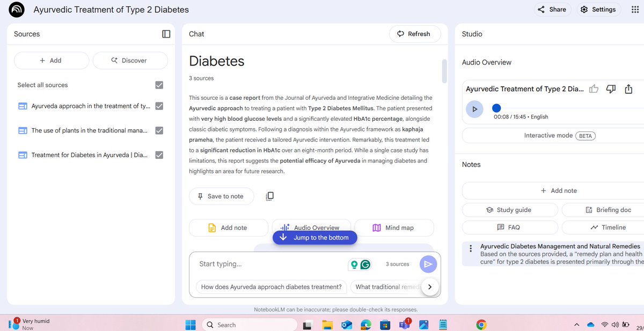Image resolution: width=644 pixels, height=331 pixels.
Task: Show next suggested questions arrow
Action: (429, 287)
